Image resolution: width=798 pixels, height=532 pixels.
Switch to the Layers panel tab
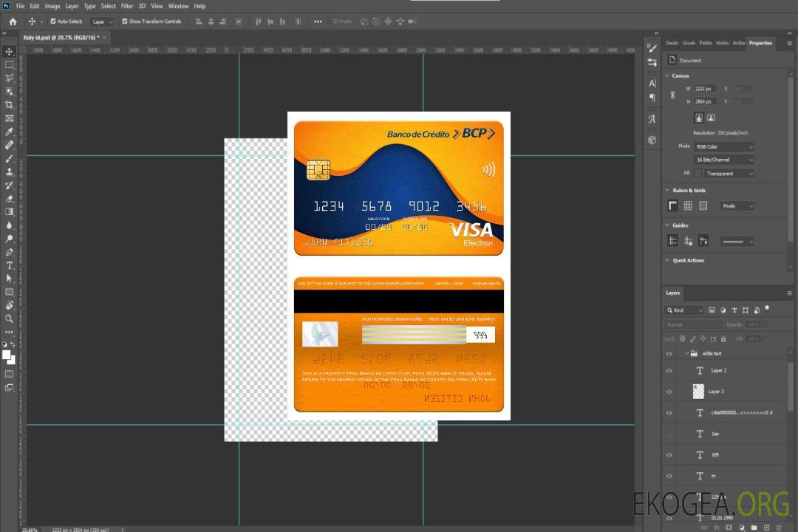(673, 293)
